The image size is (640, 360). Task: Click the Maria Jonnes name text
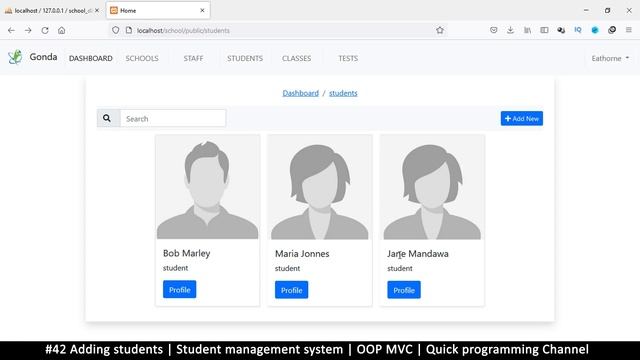[302, 253]
